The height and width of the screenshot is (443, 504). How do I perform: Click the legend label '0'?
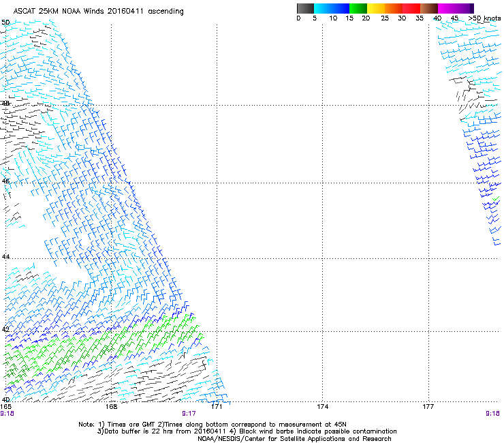298,18
